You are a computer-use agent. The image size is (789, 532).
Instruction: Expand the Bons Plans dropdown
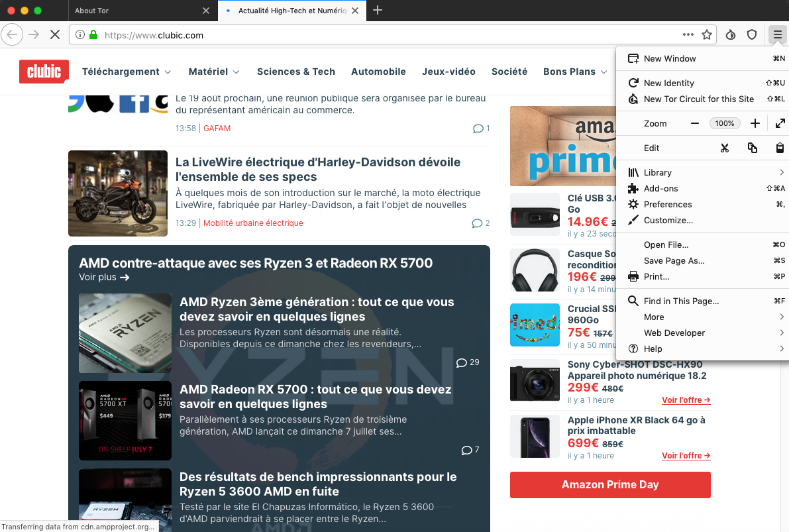[x=575, y=72]
